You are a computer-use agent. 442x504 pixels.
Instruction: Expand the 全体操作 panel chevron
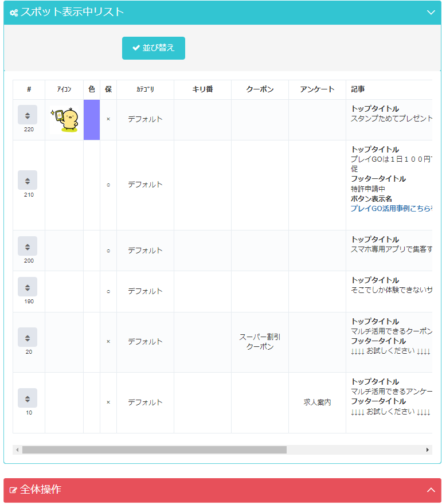pos(431,490)
